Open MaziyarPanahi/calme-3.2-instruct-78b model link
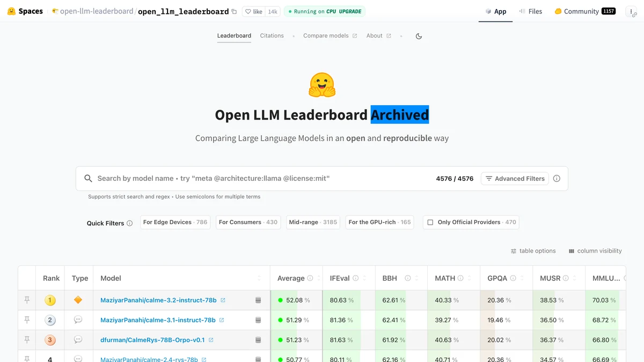This screenshot has width=644, height=362. (158, 300)
